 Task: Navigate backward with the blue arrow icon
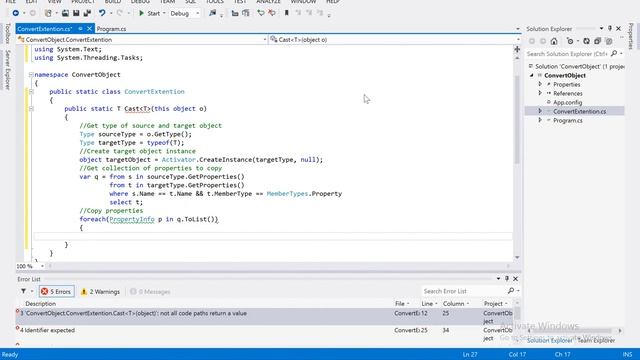[x=16, y=13]
